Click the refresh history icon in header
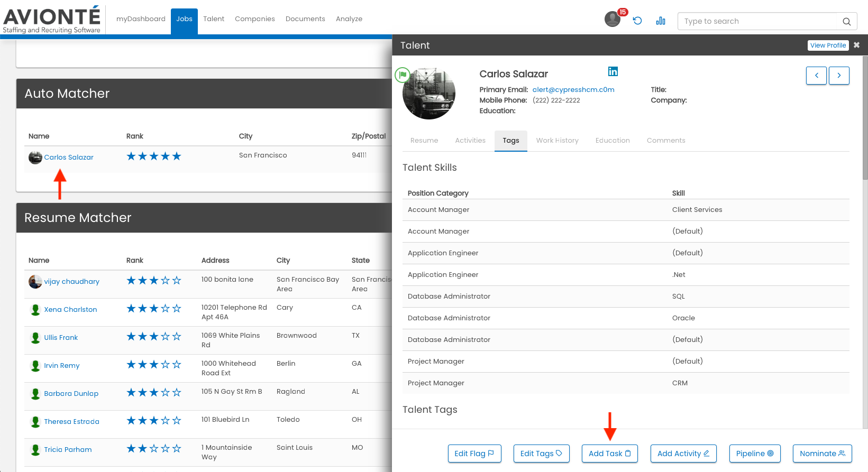Image resolution: width=868 pixels, height=472 pixels. [637, 21]
